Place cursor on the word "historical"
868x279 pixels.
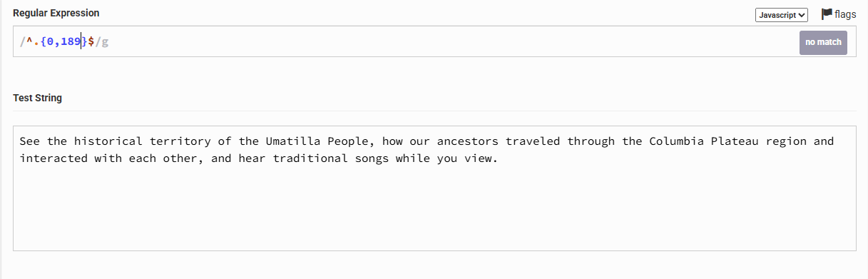[x=108, y=141]
